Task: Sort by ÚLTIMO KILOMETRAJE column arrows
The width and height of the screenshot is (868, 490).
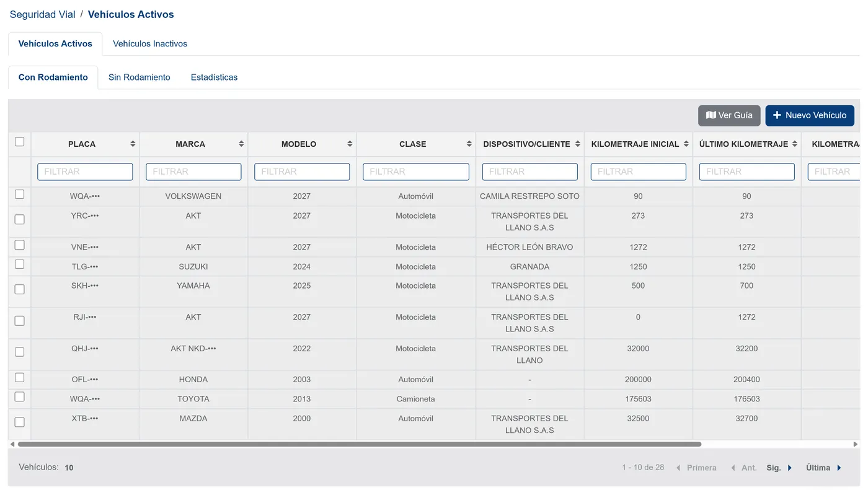Action: (795, 144)
